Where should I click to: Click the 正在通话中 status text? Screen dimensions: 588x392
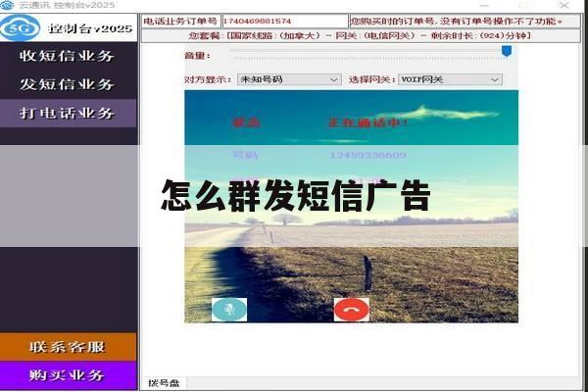click(x=367, y=122)
